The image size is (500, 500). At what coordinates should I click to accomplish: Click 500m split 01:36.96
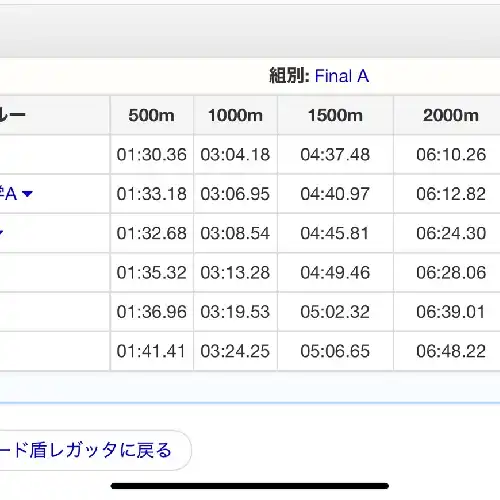(x=152, y=312)
